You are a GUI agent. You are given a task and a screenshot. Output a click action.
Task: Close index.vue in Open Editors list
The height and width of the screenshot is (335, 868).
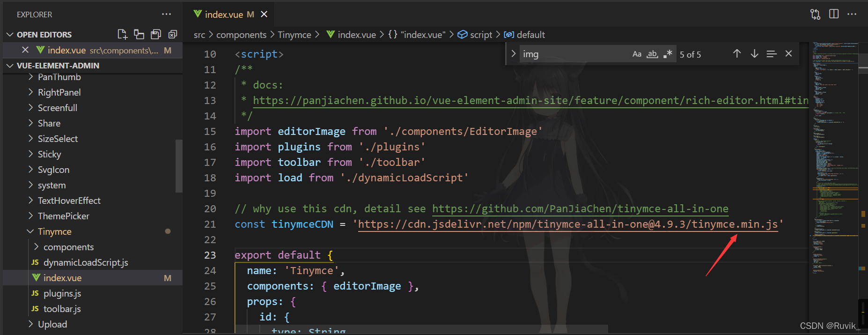click(x=25, y=50)
